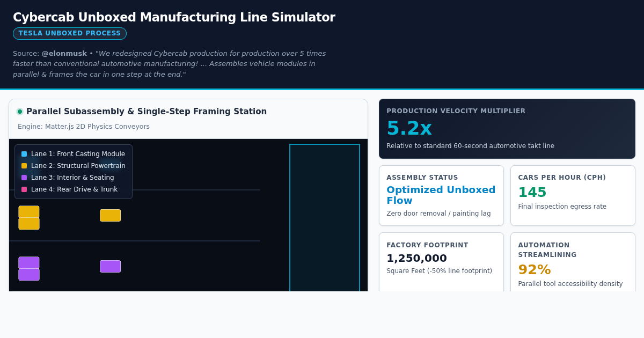Click the yellow Lane 2 legend swatch
The image size is (644, 338).
click(x=24, y=166)
